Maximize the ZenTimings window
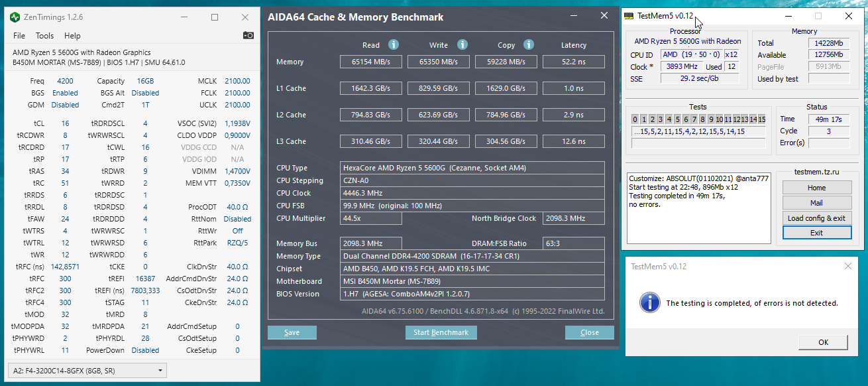Viewport: 868px width, 386px height. coord(215,17)
